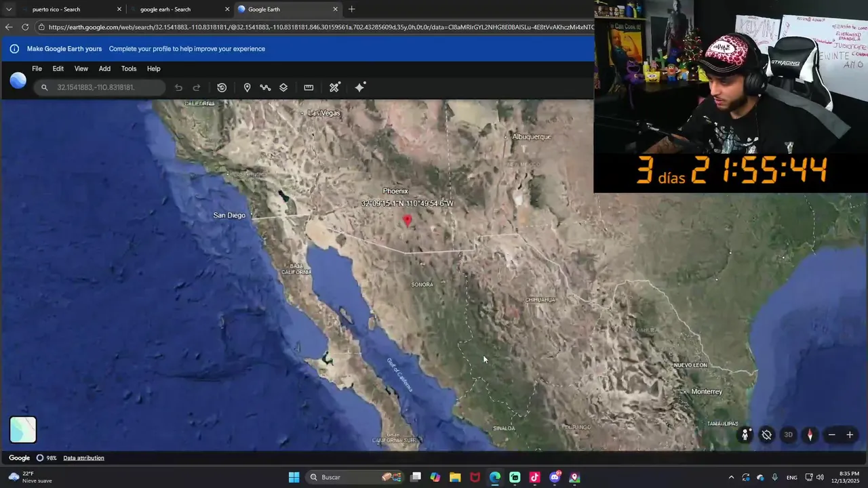Click the Las Vegas label on the map

click(x=323, y=113)
